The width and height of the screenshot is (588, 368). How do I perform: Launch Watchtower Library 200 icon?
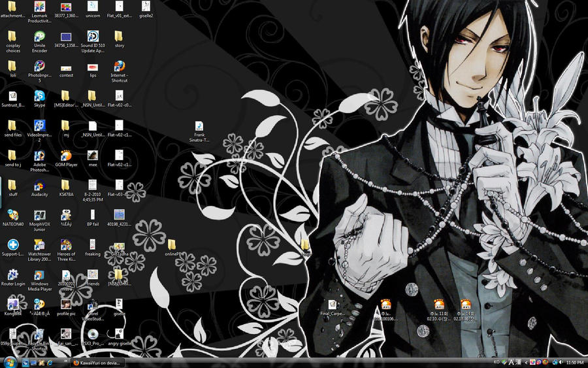pyautogui.click(x=39, y=250)
